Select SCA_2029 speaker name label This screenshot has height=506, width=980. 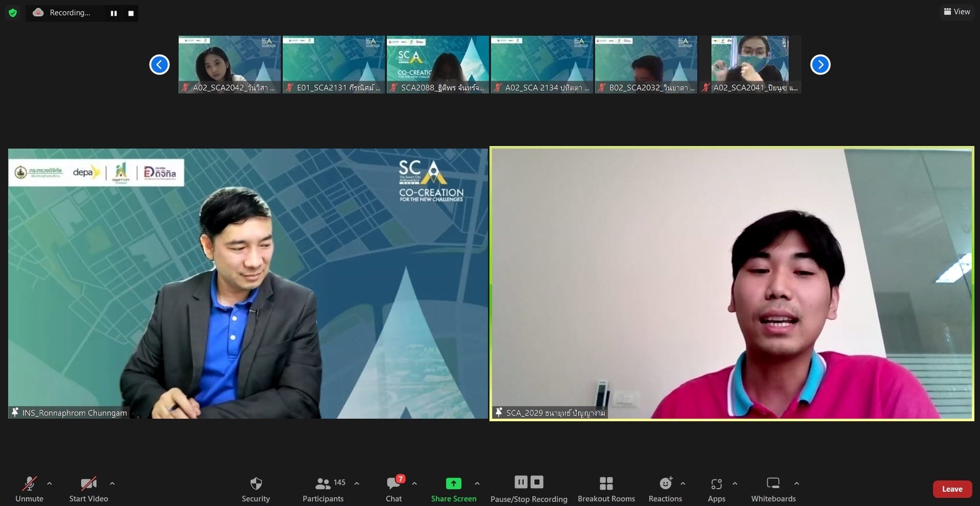(x=556, y=413)
